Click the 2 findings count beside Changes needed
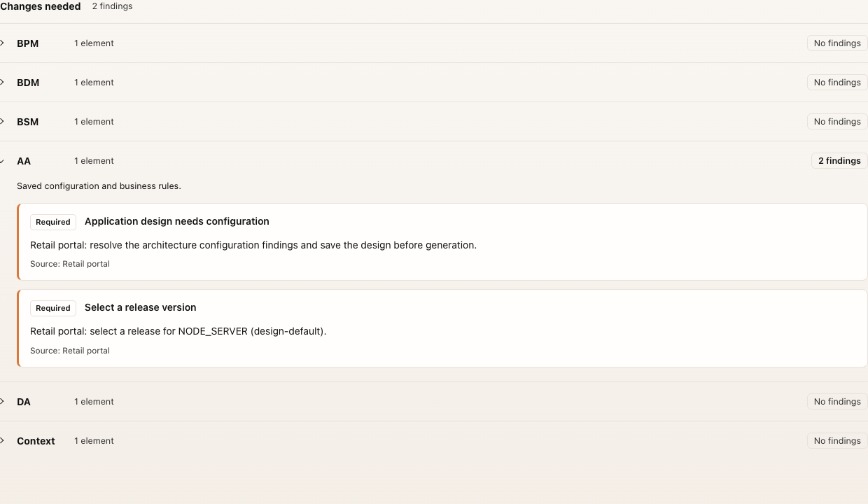 (x=112, y=6)
